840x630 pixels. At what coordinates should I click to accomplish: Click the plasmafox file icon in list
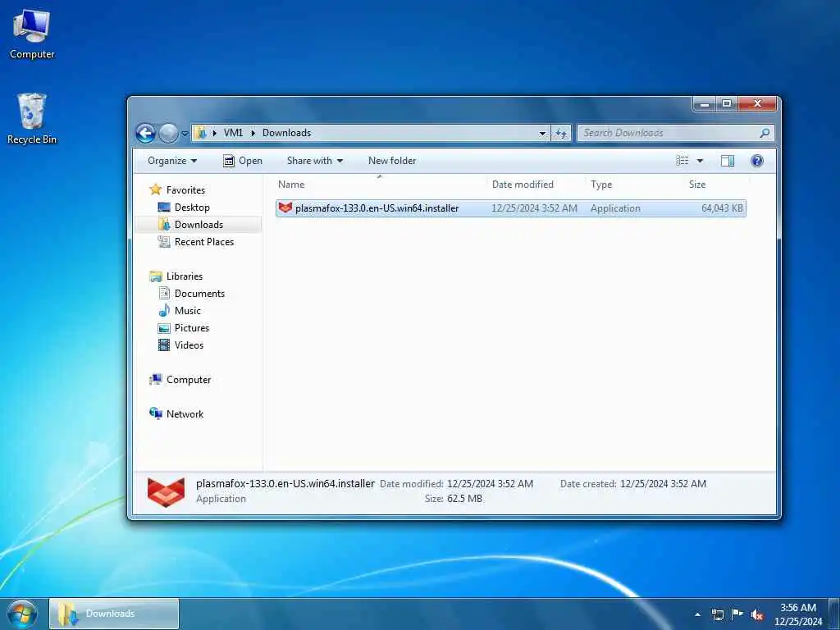coord(285,208)
